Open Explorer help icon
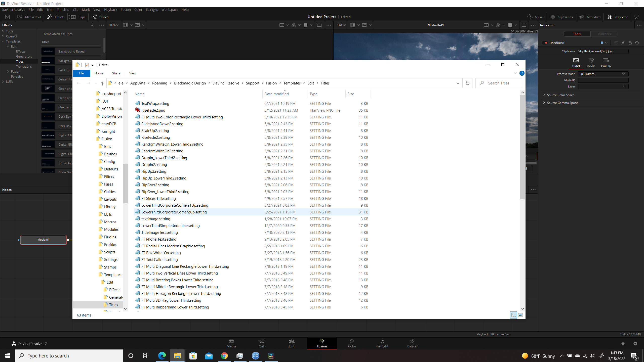This screenshot has width=644, height=362. point(522,73)
